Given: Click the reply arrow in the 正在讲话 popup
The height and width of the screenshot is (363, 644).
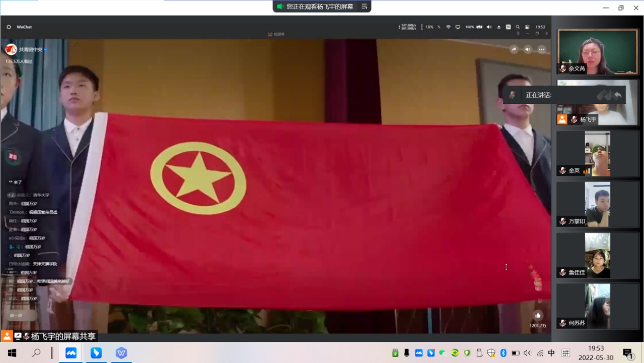Looking at the screenshot, I should (x=617, y=95).
